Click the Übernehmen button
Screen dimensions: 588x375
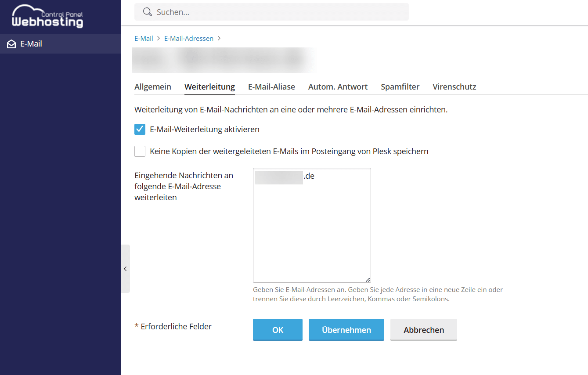[346, 330]
